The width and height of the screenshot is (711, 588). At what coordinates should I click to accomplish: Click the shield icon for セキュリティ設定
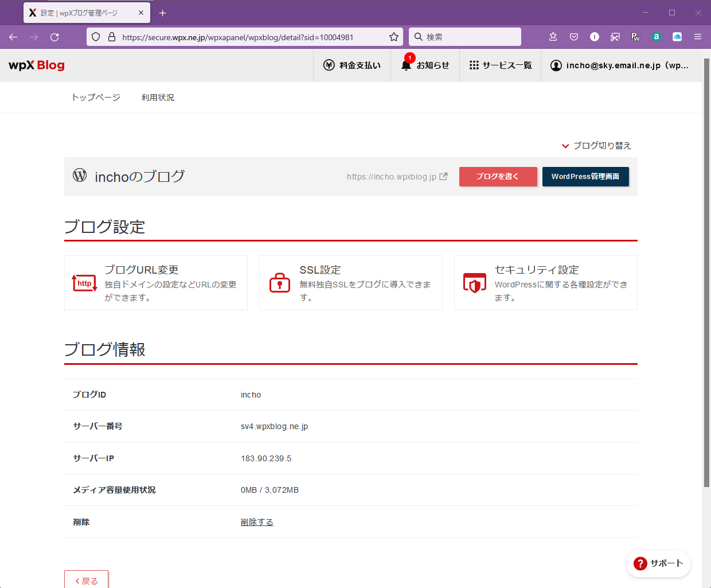point(475,283)
